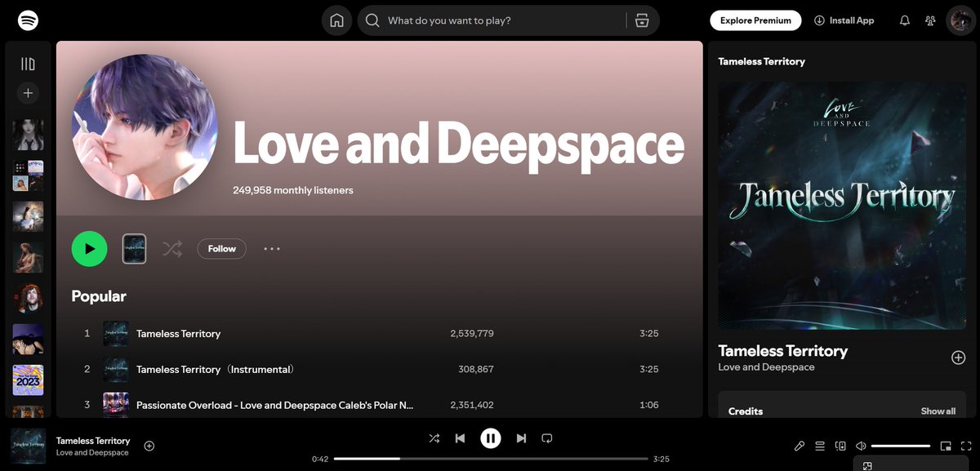Add Tameless Territory to Liked Songs in right panel
Screen dimensions: 980x471
958,358
